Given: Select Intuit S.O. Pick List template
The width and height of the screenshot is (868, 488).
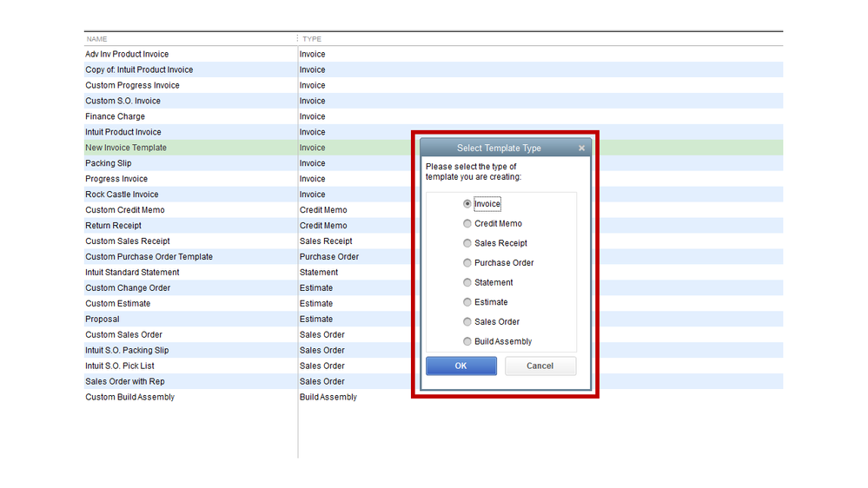Looking at the screenshot, I should click(x=120, y=366).
